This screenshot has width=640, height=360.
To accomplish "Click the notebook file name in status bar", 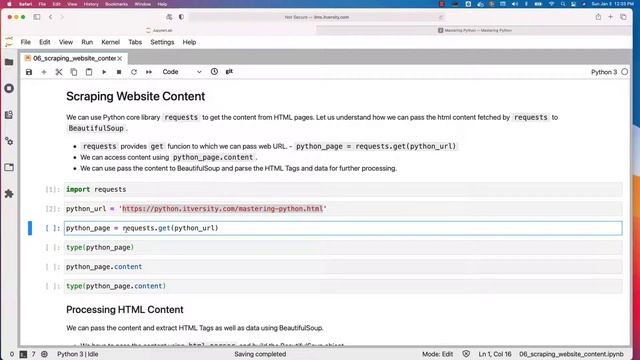I will click(x=571, y=354).
